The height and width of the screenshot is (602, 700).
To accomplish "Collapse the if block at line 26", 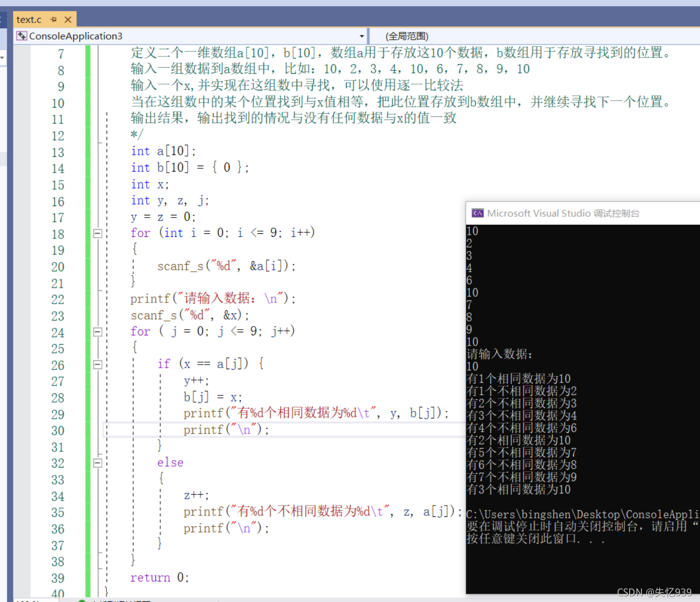I will (x=97, y=365).
